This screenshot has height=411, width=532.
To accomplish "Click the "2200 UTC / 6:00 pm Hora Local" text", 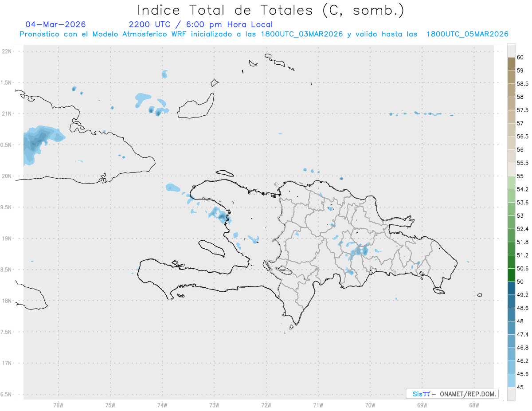I will click(x=201, y=25).
